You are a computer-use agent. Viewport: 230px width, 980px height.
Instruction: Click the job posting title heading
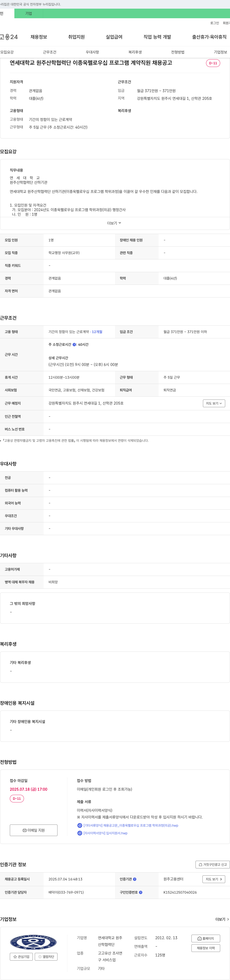(91, 63)
